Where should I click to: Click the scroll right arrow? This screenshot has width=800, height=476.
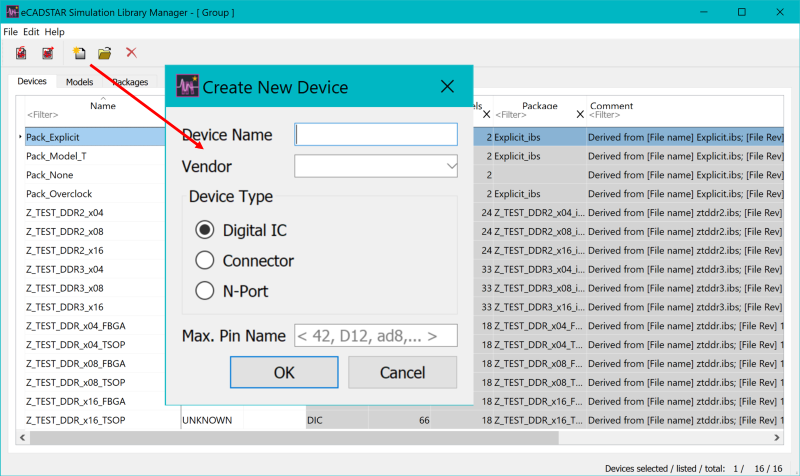(x=777, y=437)
